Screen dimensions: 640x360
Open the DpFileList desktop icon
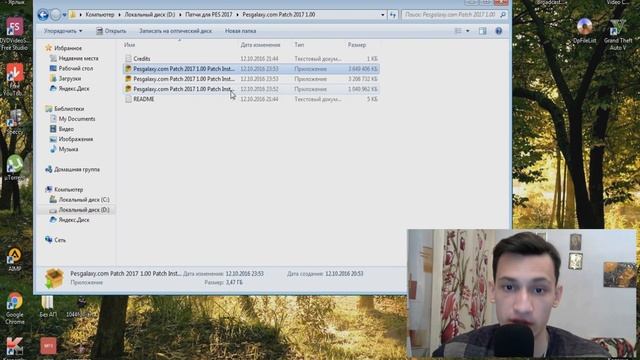point(584,31)
